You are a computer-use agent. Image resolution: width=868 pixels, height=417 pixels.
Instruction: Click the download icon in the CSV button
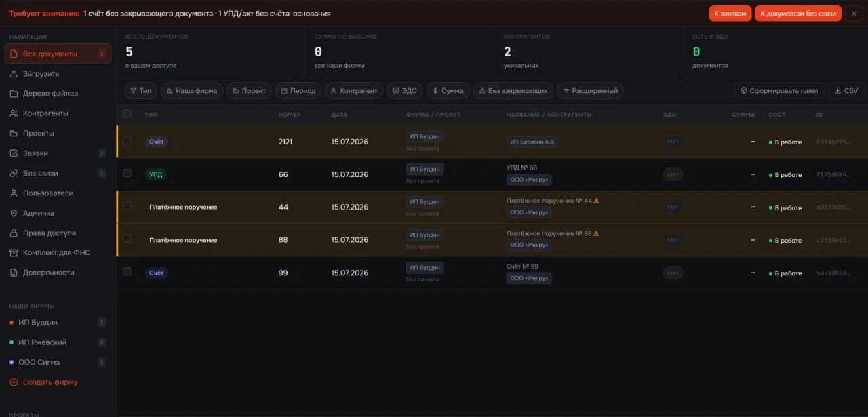(837, 91)
